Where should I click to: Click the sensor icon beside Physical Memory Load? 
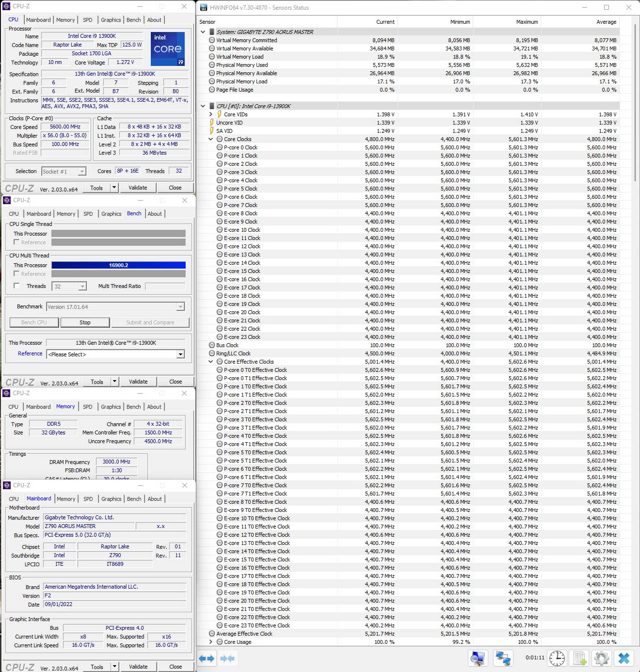(x=212, y=81)
